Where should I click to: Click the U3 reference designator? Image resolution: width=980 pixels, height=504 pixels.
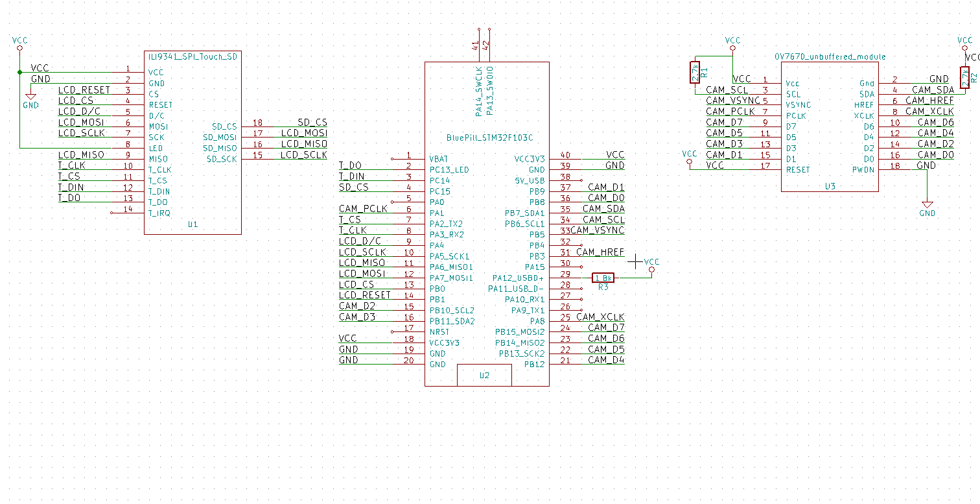point(830,186)
